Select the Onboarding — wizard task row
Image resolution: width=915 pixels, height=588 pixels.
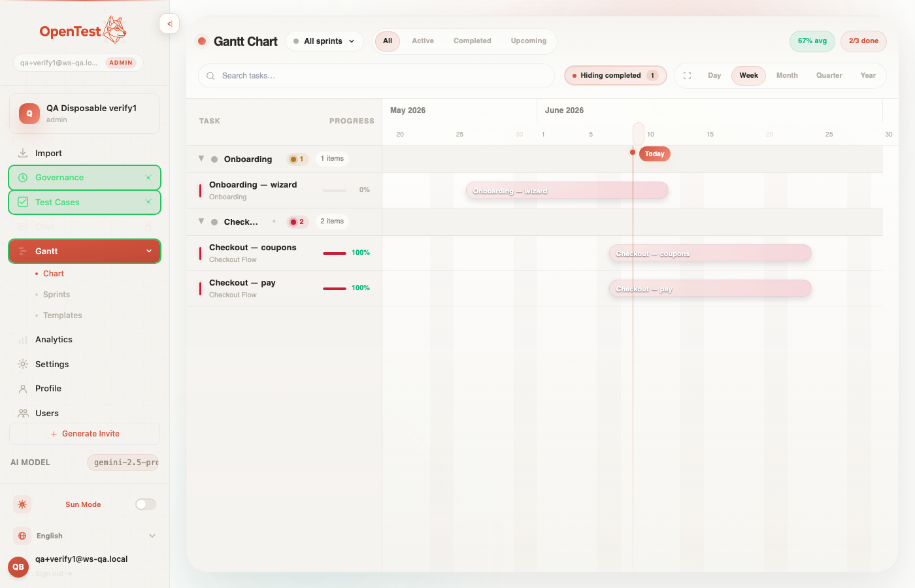point(284,191)
